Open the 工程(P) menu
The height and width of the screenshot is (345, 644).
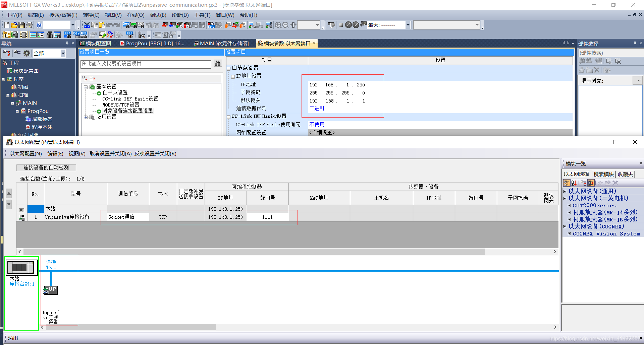click(14, 15)
